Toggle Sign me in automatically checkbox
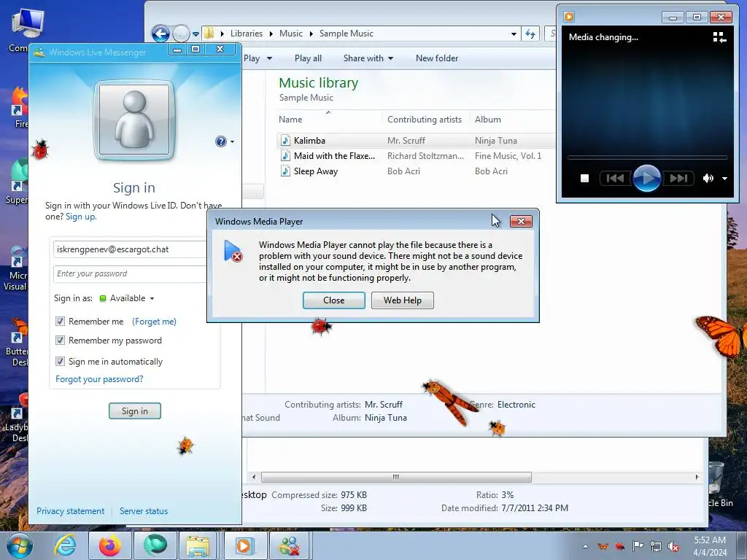The image size is (747, 560). [60, 362]
